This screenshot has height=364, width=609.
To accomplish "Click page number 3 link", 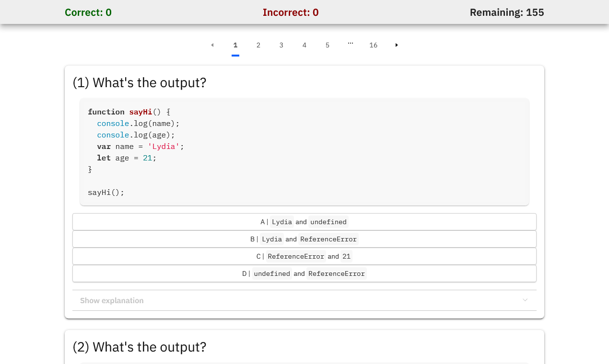I will click(281, 45).
